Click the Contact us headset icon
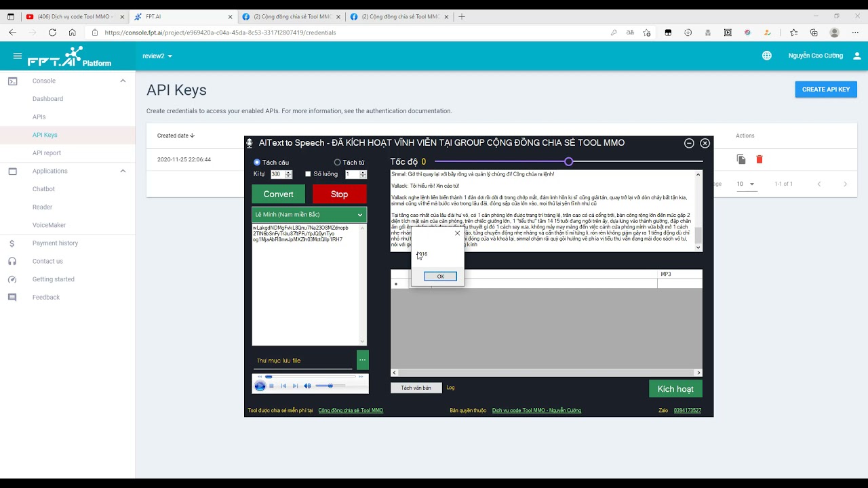The width and height of the screenshot is (868, 488). [x=12, y=261]
